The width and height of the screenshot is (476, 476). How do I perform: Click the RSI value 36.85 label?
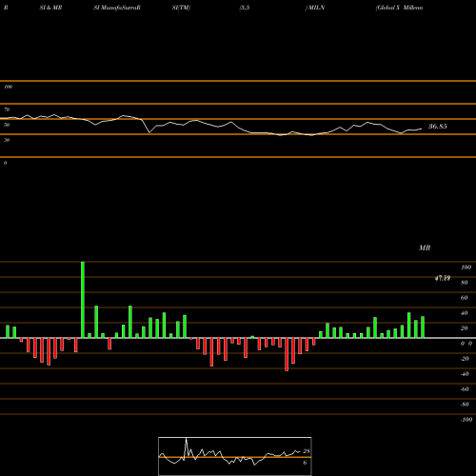tap(438, 127)
